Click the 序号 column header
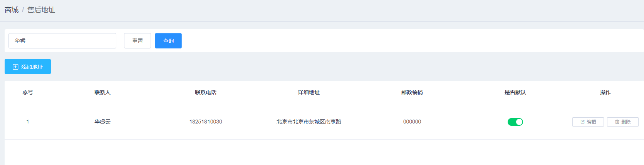 tap(28, 92)
